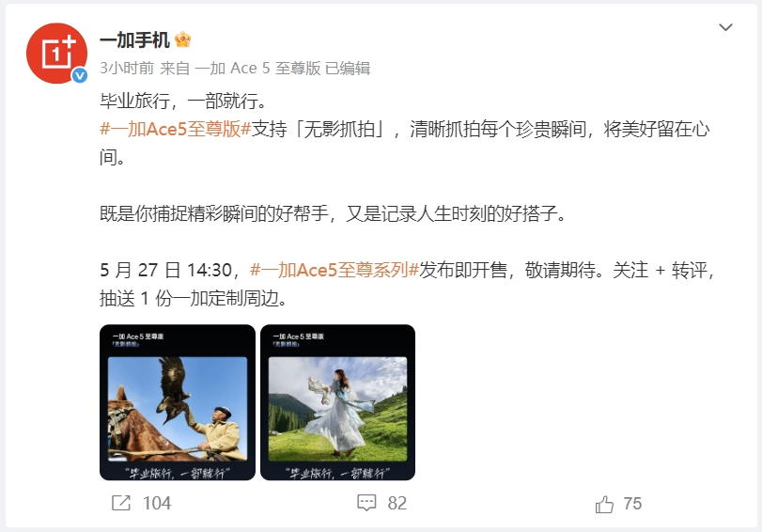Like the post with thumbs-up icon
Screen dimensions: 762x532
click(x=604, y=504)
